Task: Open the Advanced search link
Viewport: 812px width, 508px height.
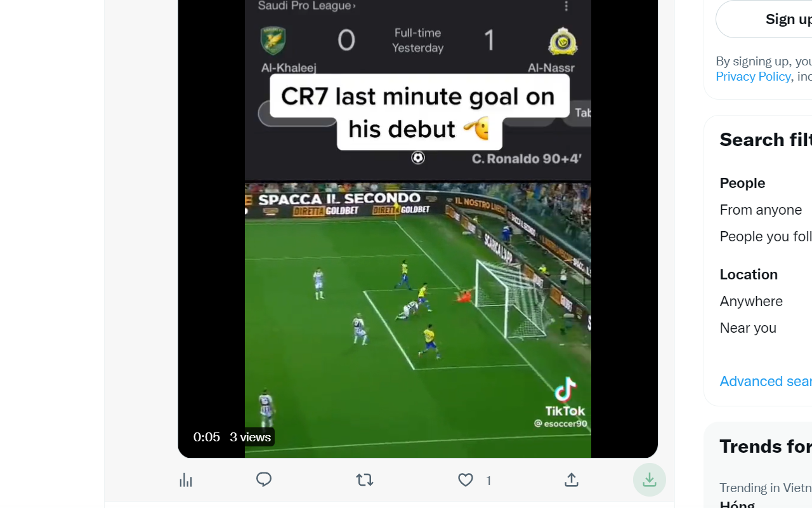Action: pyautogui.click(x=766, y=381)
